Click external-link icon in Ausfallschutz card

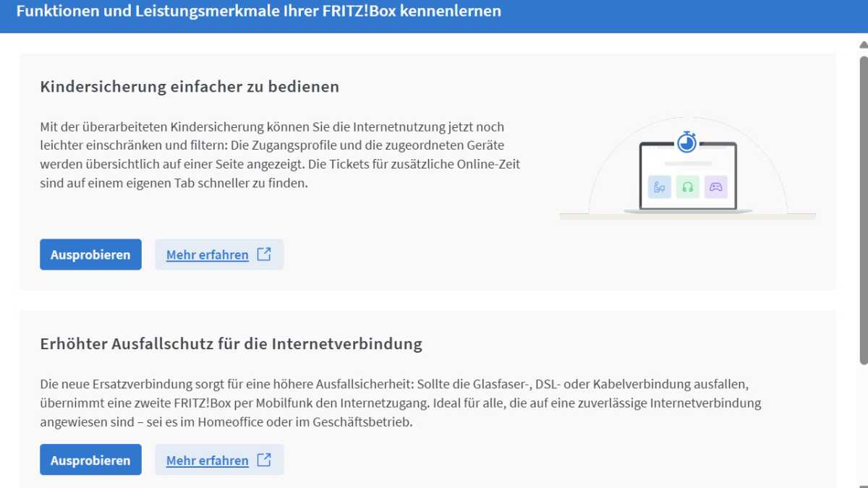coord(264,460)
